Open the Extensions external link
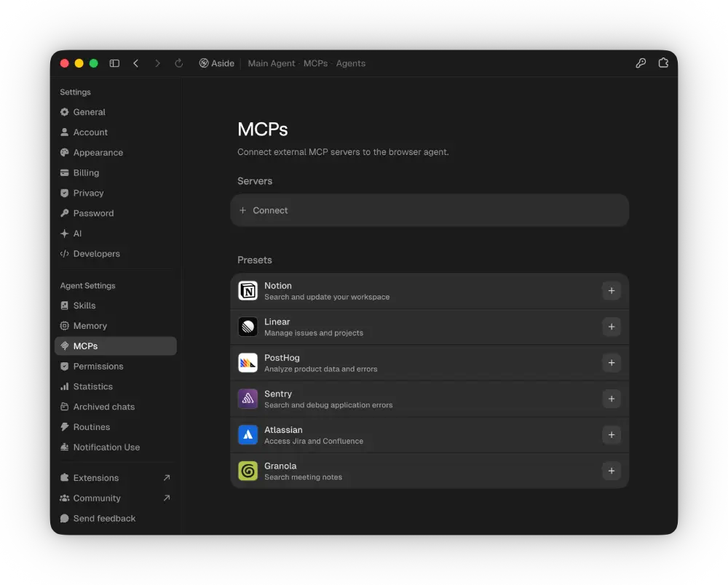This screenshot has height=585, width=728. point(115,478)
